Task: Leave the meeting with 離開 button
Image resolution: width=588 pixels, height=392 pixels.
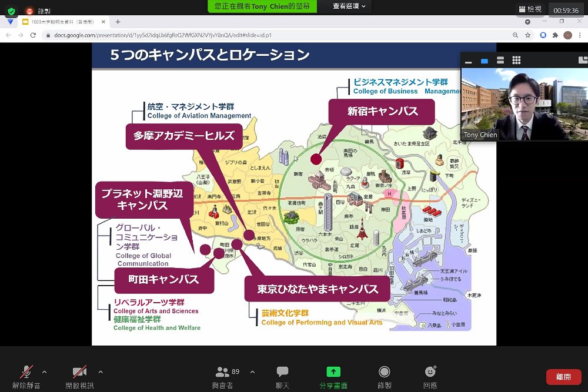Action: (564, 377)
